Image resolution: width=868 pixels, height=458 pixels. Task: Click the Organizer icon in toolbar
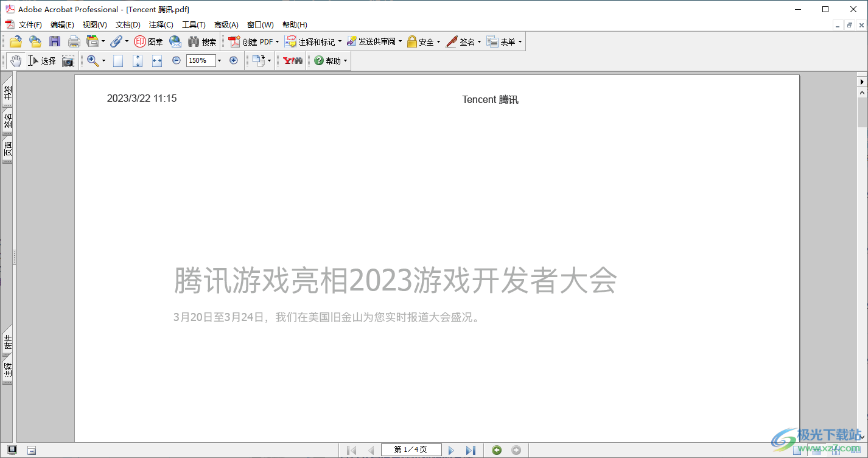point(93,41)
